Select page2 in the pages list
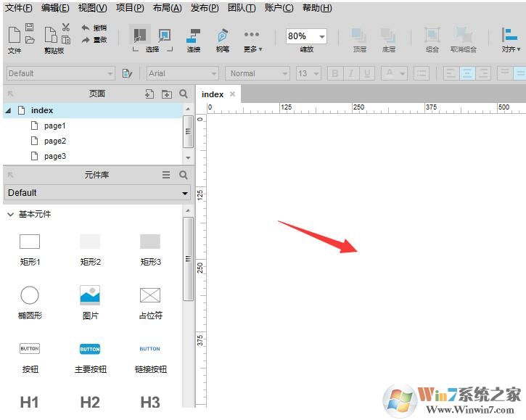This screenshot has width=526, height=420. tap(54, 141)
